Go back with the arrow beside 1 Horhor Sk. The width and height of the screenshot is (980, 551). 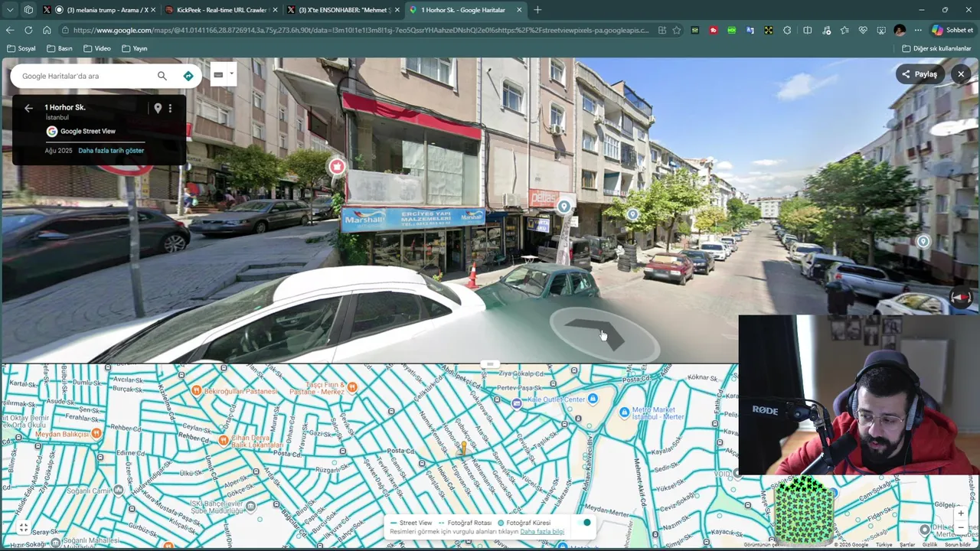click(x=28, y=108)
